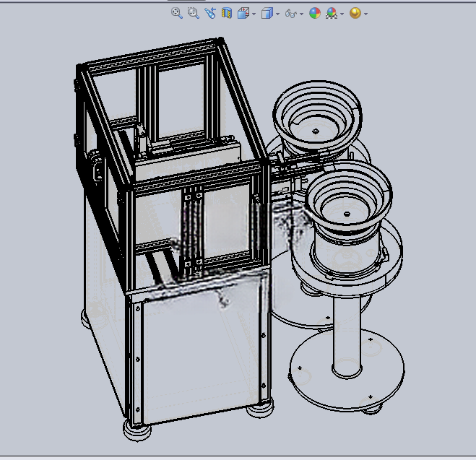Click the Display Style cube icon

pos(267,13)
